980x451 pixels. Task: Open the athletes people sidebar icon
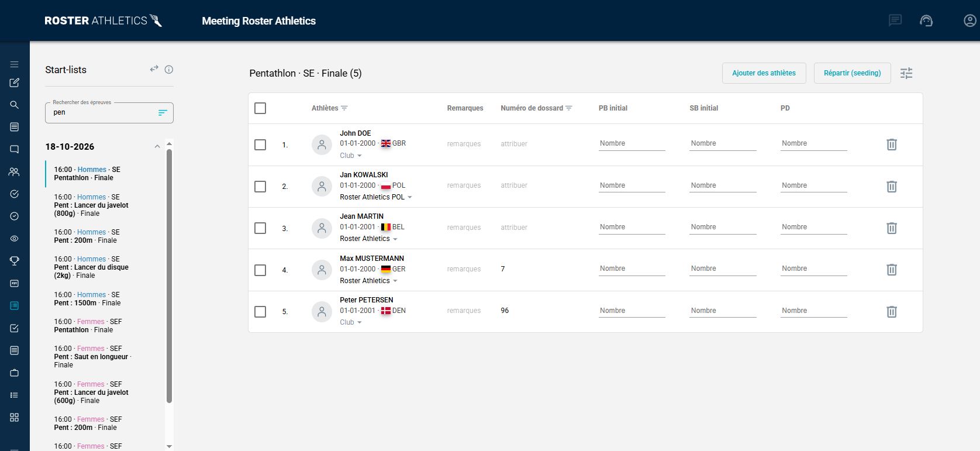point(15,172)
